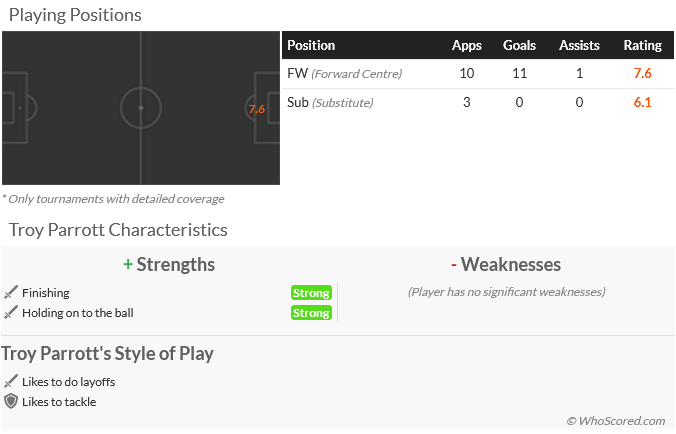Sort by the Rating column header
The width and height of the screenshot is (676, 434).
pos(642,45)
